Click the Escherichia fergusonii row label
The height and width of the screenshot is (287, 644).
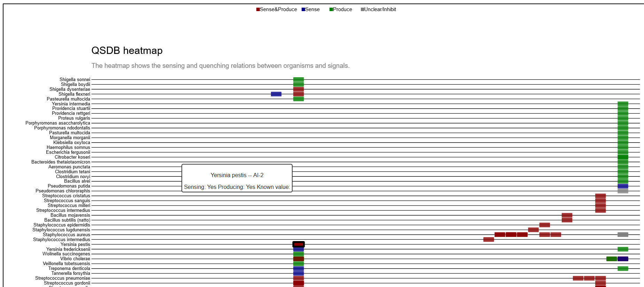68,152
